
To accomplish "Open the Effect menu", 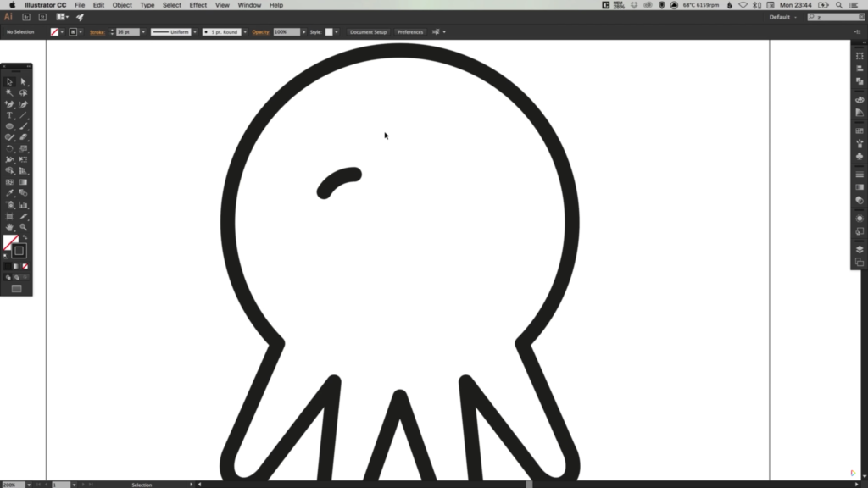I will (x=197, y=5).
